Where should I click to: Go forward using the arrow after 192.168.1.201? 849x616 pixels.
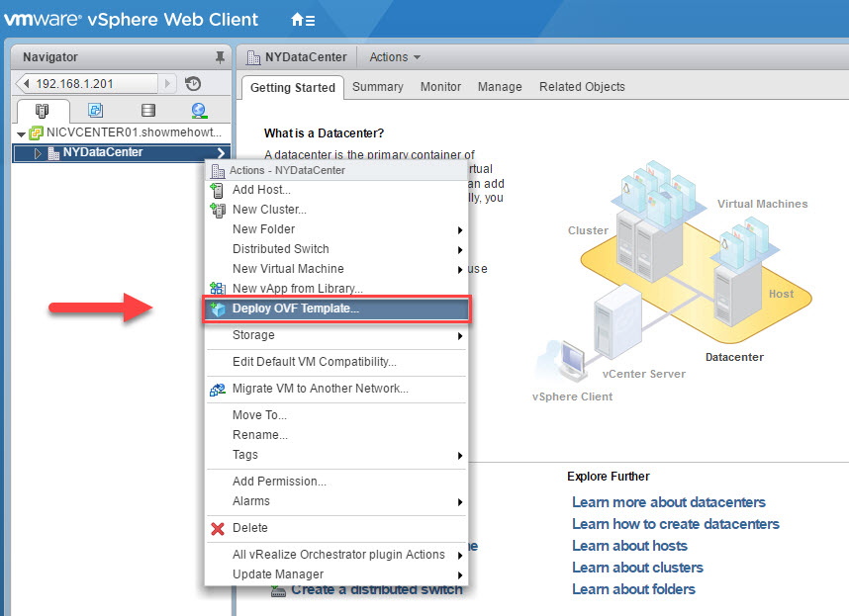(x=167, y=84)
